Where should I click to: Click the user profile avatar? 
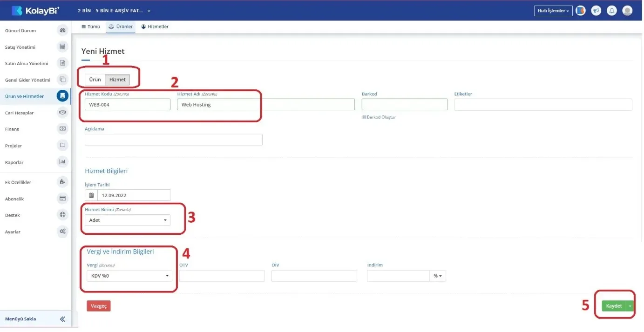tap(627, 11)
